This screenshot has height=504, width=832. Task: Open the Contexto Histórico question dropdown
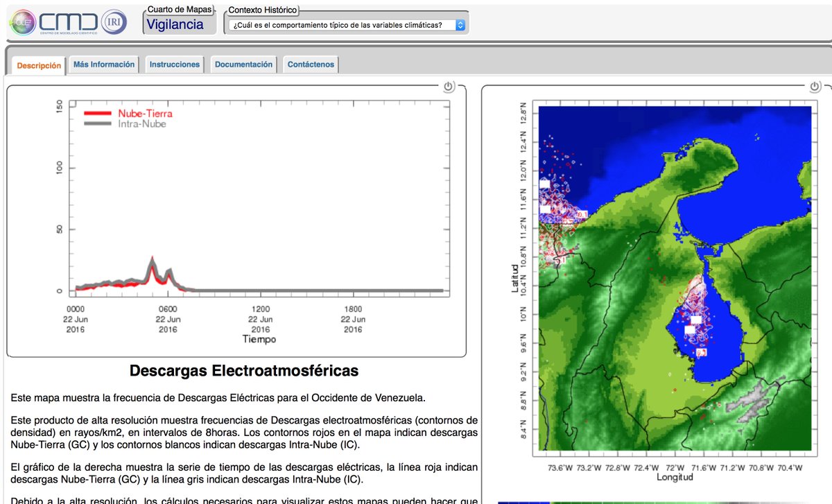click(x=347, y=26)
